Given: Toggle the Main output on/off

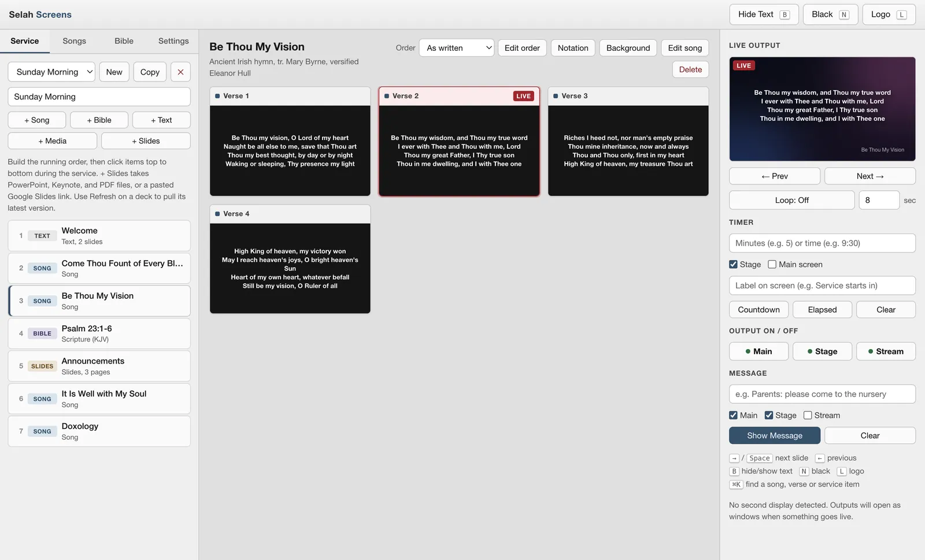Looking at the screenshot, I should 758,351.
